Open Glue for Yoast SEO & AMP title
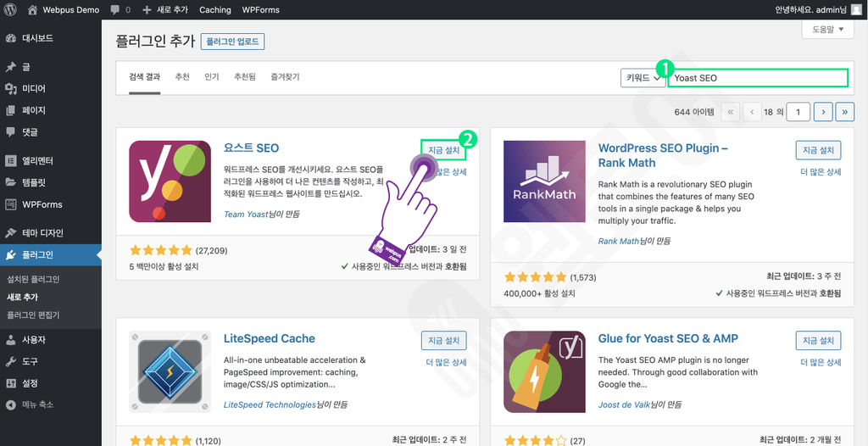868x446 pixels. tap(668, 338)
